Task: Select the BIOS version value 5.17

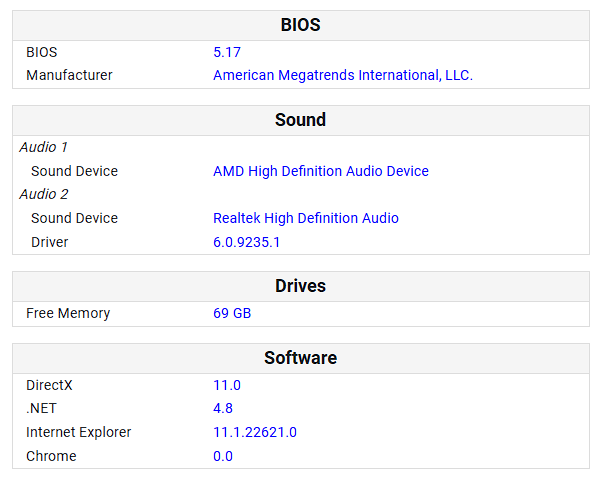Action: pyautogui.click(x=227, y=52)
